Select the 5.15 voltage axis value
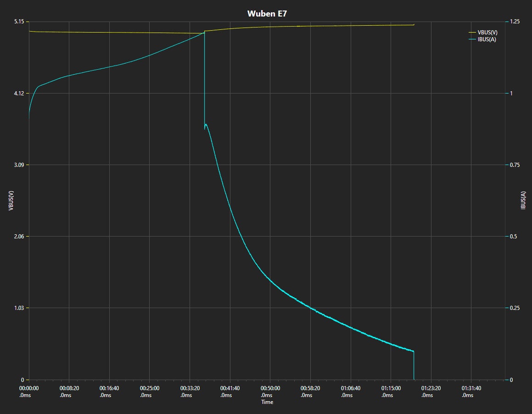 click(x=19, y=22)
